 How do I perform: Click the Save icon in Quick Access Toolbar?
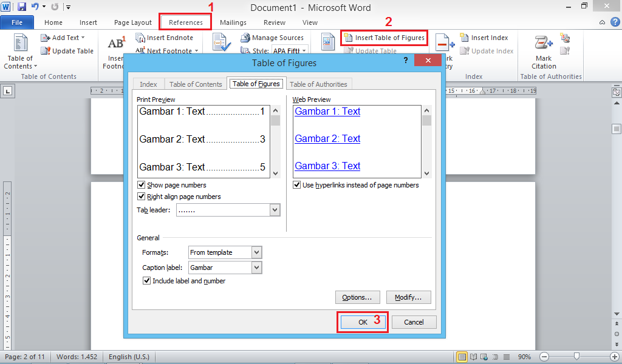(x=21, y=5)
